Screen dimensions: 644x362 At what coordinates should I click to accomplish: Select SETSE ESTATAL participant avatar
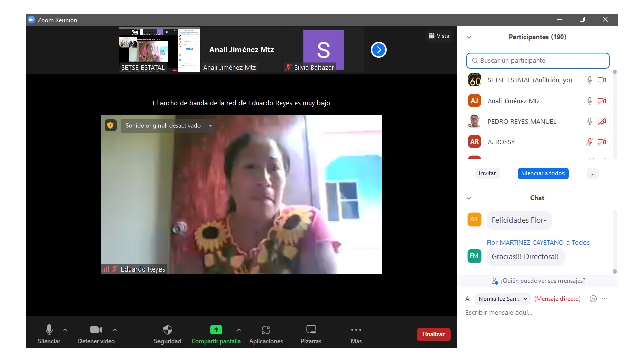point(474,80)
